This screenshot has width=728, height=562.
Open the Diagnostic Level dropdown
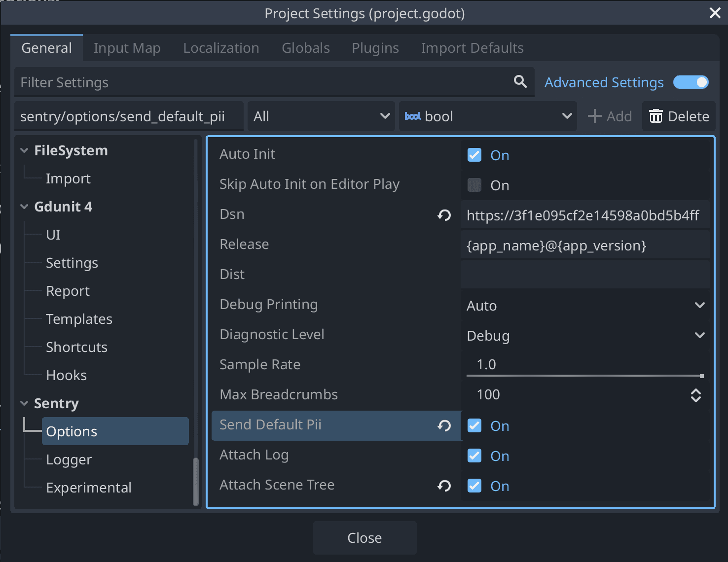click(x=585, y=336)
